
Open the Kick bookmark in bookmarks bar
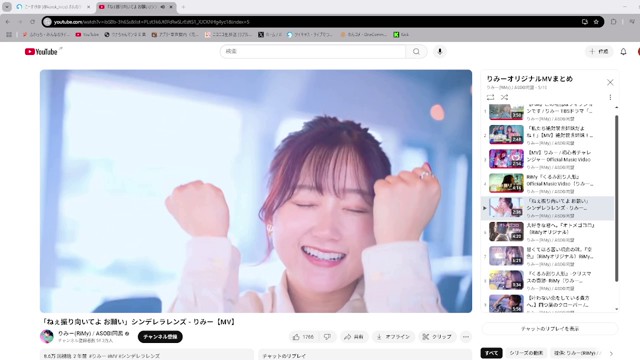pyautogui.click(x=401, y=35)
